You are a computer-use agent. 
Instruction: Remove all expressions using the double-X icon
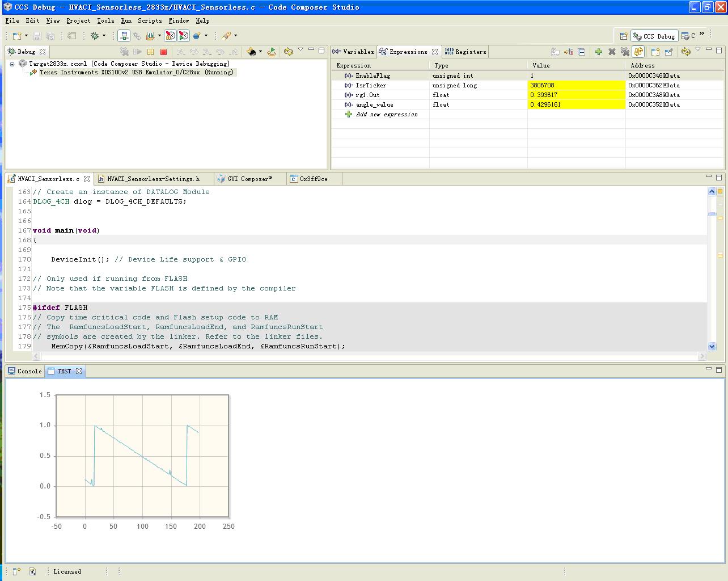625,52
